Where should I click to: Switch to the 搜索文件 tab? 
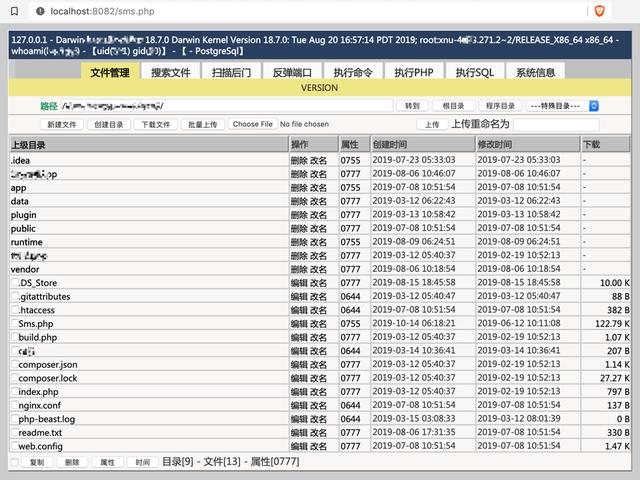(x=171, y=73)
